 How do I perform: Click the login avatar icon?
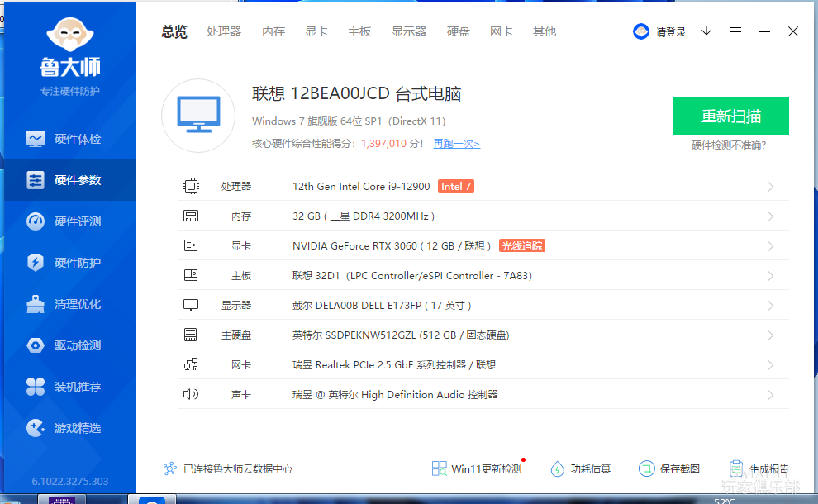click(x=641, y=32)
